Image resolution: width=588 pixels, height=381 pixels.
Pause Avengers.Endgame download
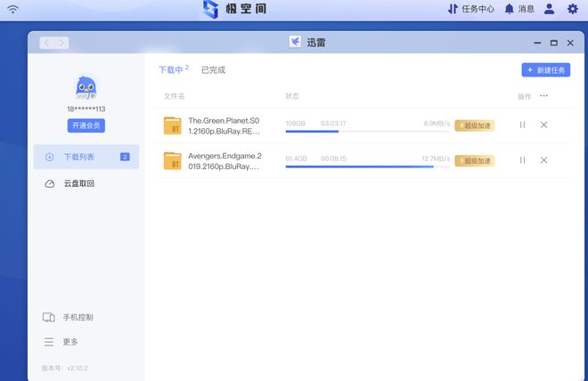(x=522, y=160)
